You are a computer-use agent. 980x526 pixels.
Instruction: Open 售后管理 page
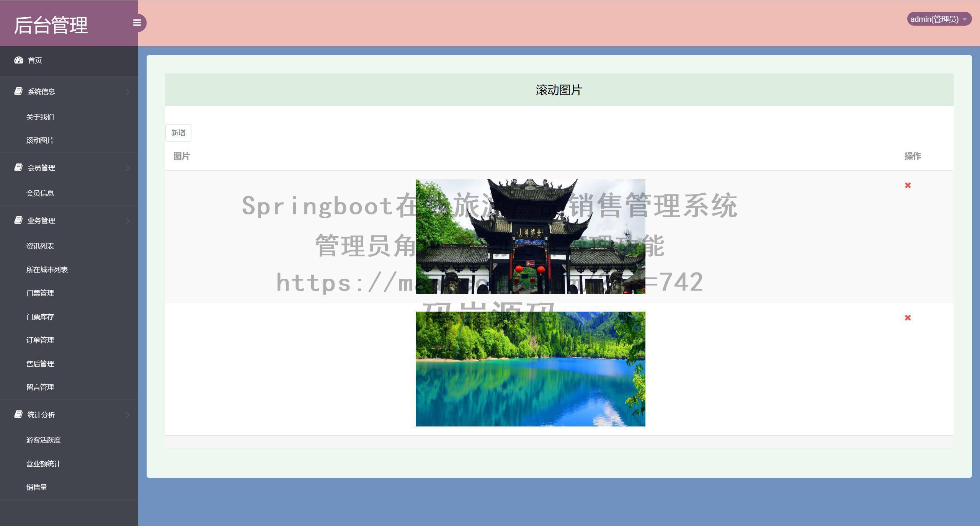click(40, 364)
